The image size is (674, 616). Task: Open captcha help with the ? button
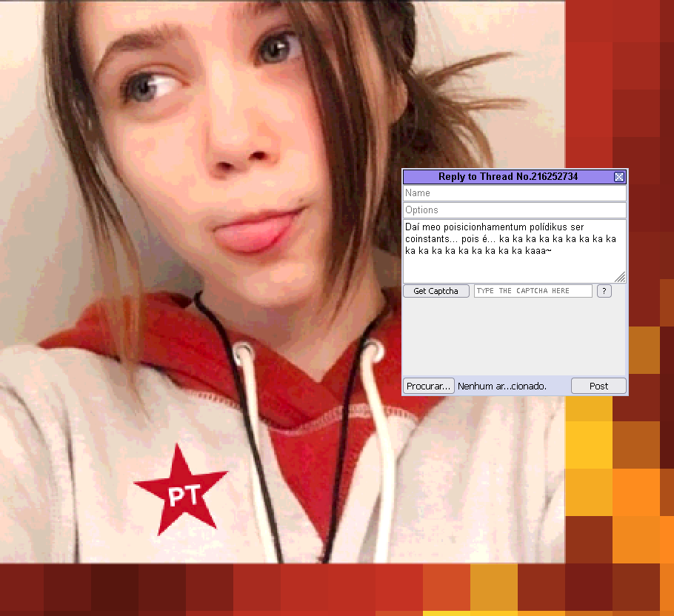coord(604,291)
